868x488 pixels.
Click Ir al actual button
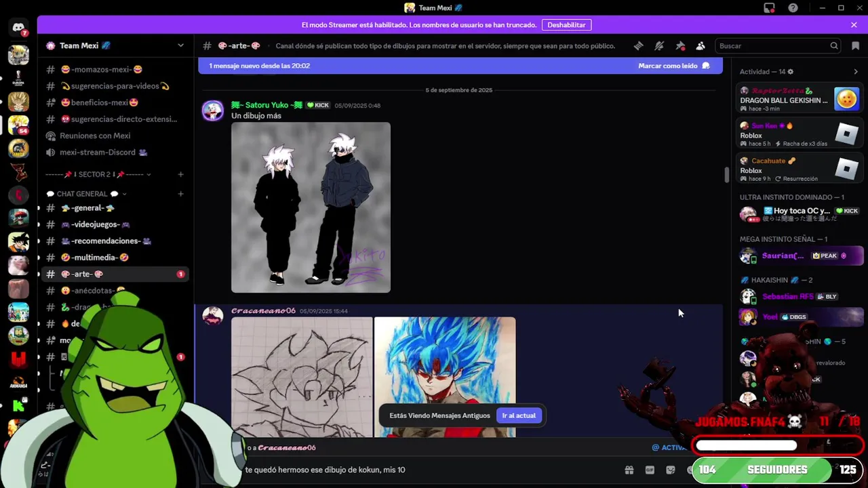[519, 415]
